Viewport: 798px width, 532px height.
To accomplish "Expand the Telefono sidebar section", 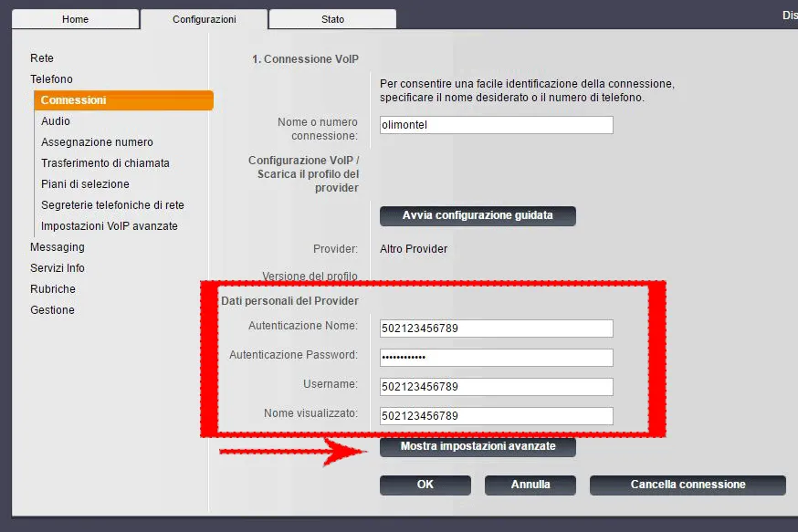I will pyautogui.click(x=51, y=79).
